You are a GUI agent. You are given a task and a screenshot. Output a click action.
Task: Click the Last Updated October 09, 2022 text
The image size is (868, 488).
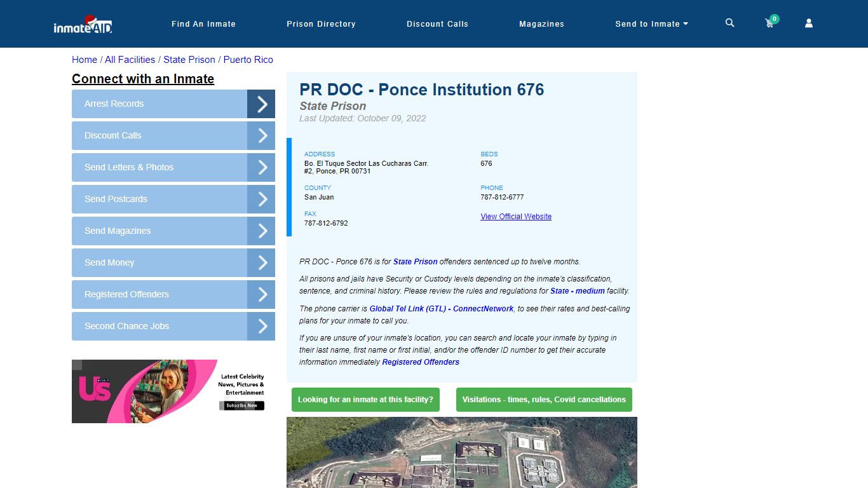coord(363,118)
